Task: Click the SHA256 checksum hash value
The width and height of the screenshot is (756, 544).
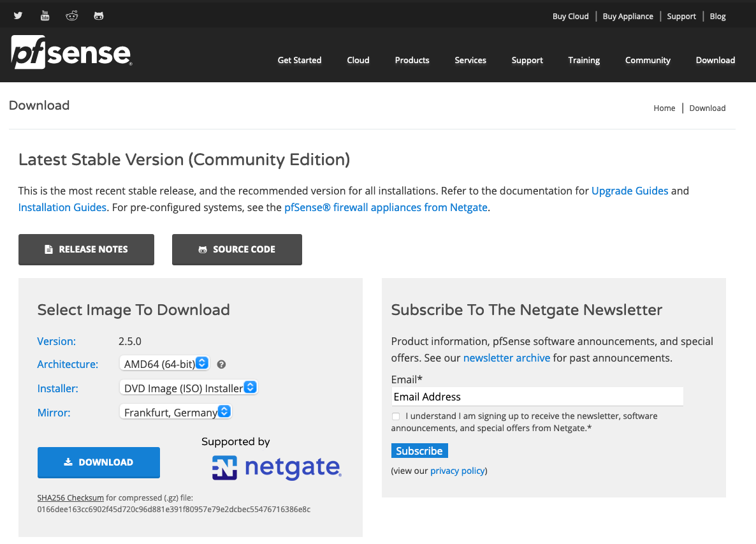Action: [x=174, y=510]
